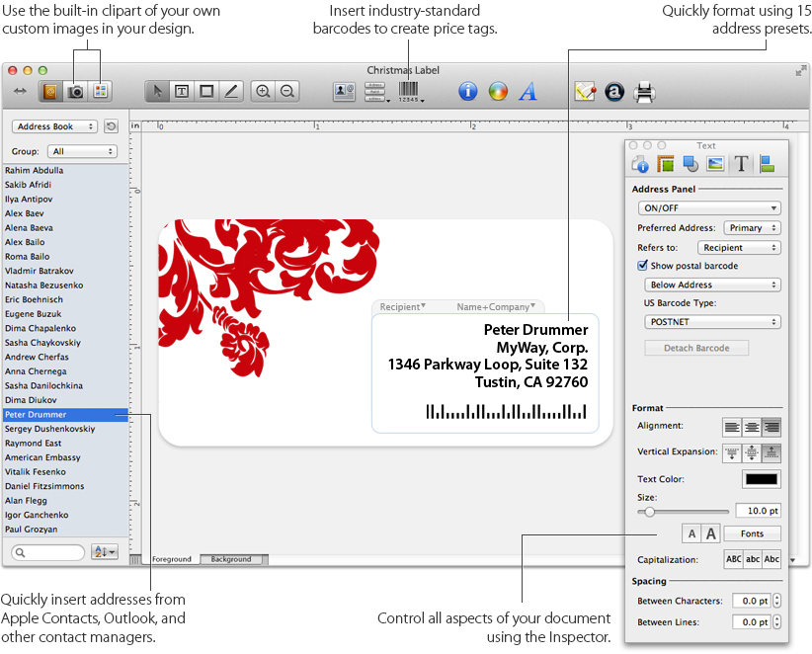The image size is (812, 654).
Task: Click the printer icon
Action: pyautogui.click(x=644, y=91)
